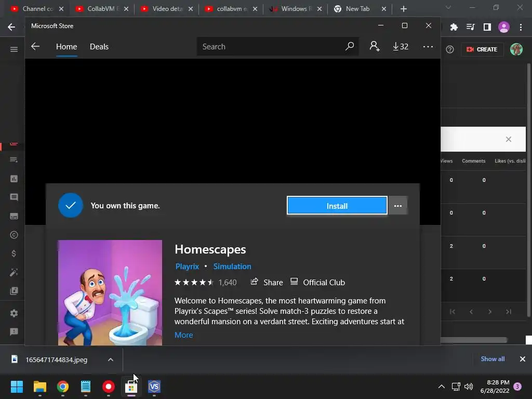Toggle Chrome side panel
Image resolution: width=532 pixels, height=399 pixels.
tap(487, 27)
